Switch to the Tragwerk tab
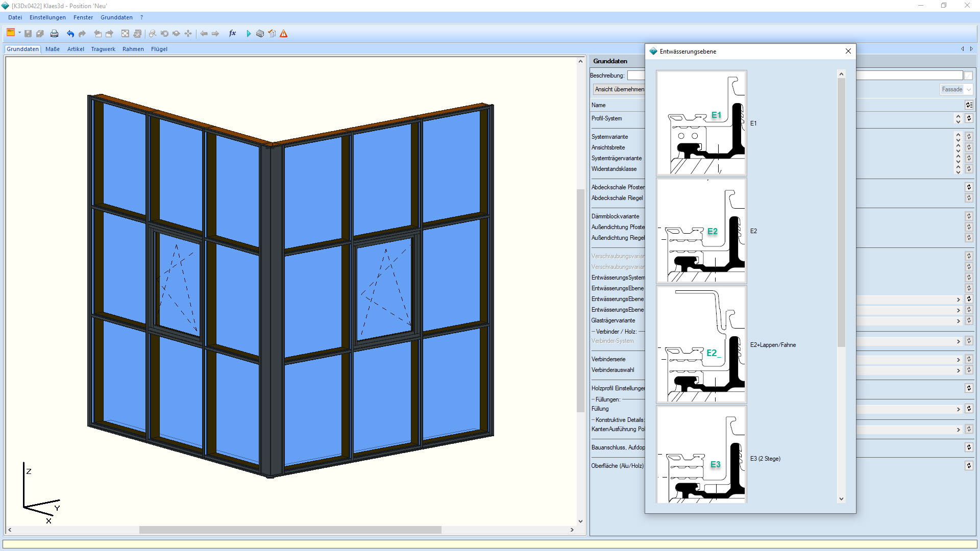980x551 pixels. (x=103, y=49)
